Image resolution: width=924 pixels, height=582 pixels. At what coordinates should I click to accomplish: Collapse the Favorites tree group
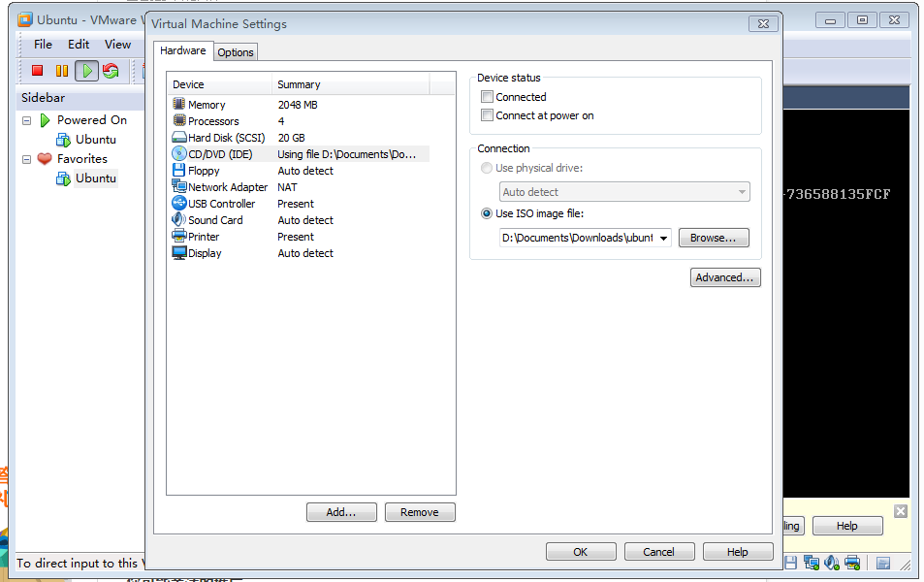pyautogui.click(x=26, y=159)
